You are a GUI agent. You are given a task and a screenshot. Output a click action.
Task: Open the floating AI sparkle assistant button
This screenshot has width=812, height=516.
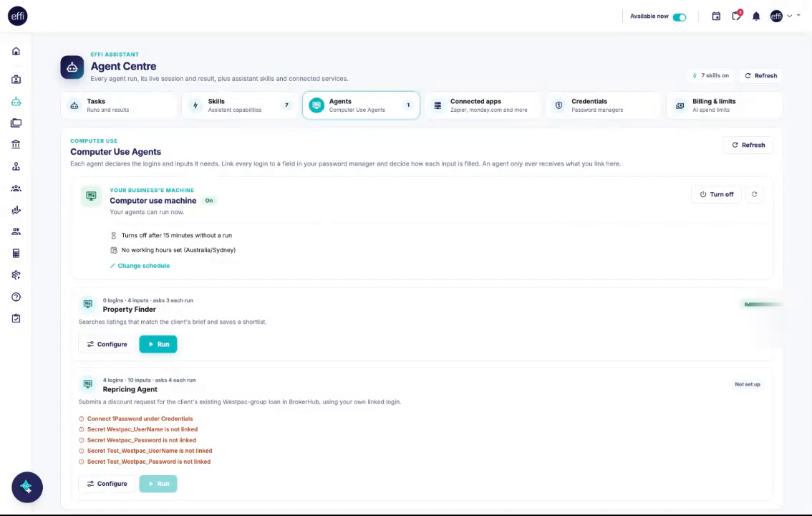coord(27,487)
